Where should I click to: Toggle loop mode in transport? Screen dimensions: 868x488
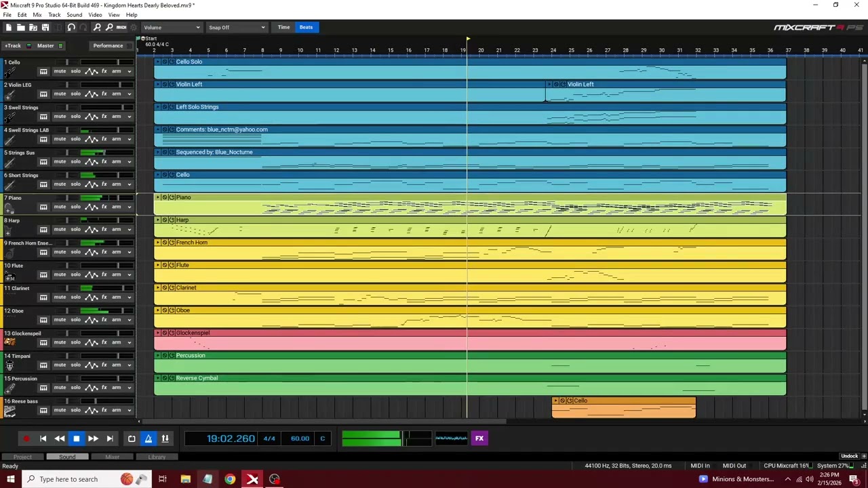point(132,439)
